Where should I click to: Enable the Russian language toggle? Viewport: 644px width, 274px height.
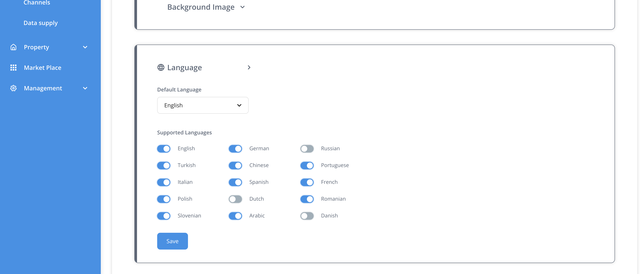pyautogui.click(x=307, y=149)
